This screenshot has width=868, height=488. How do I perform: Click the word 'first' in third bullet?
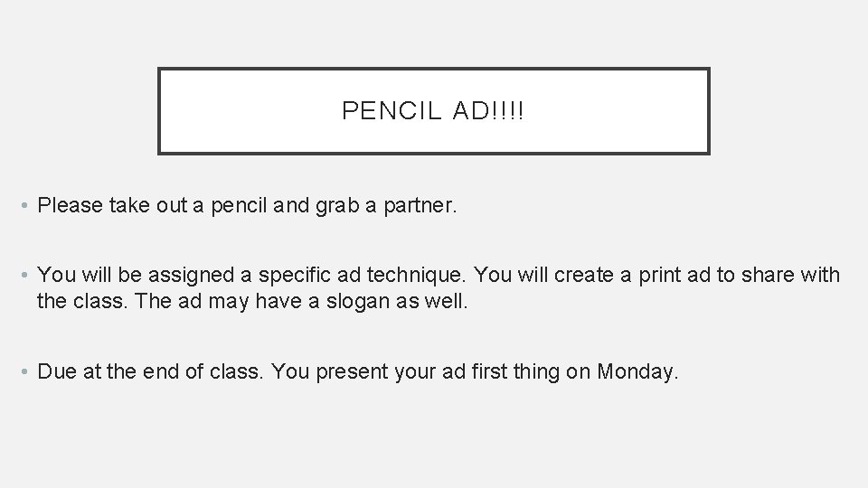point(489,371)
